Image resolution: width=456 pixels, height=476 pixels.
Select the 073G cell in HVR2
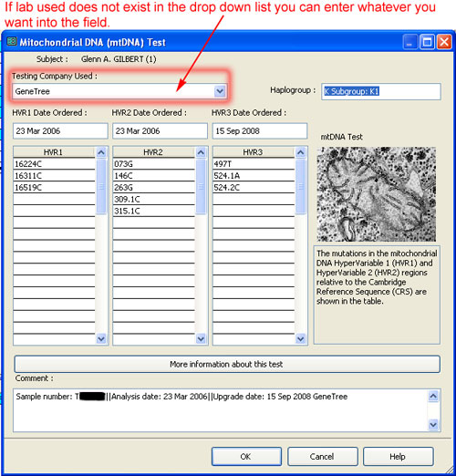tap(153, 164)
